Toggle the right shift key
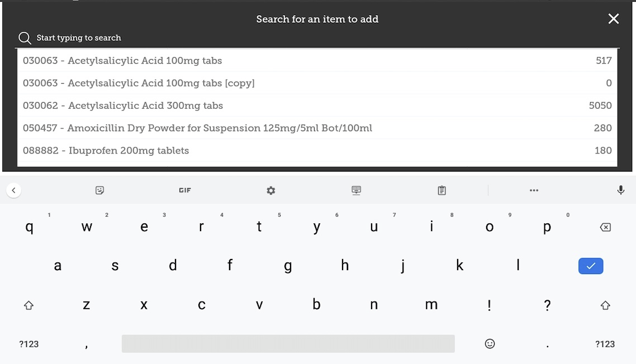 pyautogui.click(x=605, y=305)
